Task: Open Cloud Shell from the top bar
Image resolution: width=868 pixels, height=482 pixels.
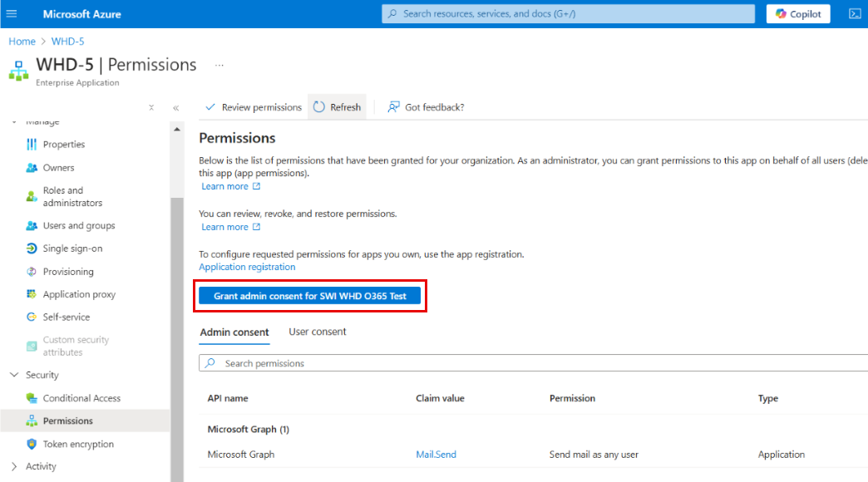Action: pos(854,14)
